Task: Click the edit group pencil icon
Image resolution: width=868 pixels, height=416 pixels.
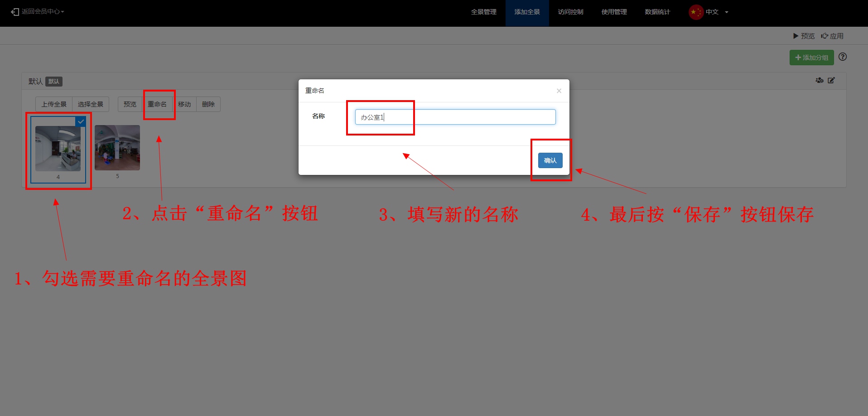Action: tap(831, 81)
